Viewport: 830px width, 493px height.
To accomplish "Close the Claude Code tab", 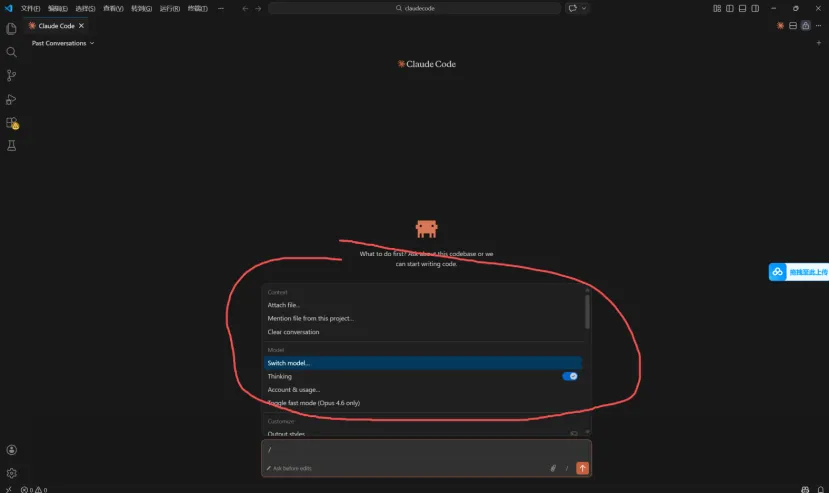I will tap(81, 25).
